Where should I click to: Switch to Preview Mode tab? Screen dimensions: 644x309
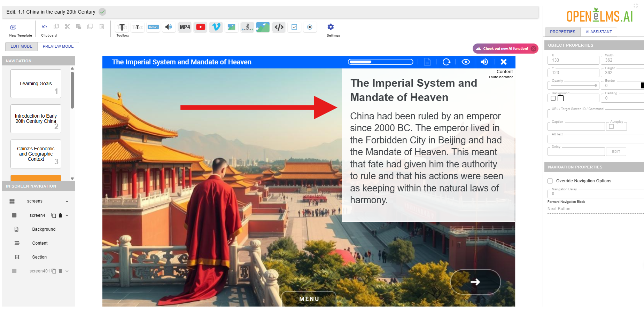coord(58,46)
